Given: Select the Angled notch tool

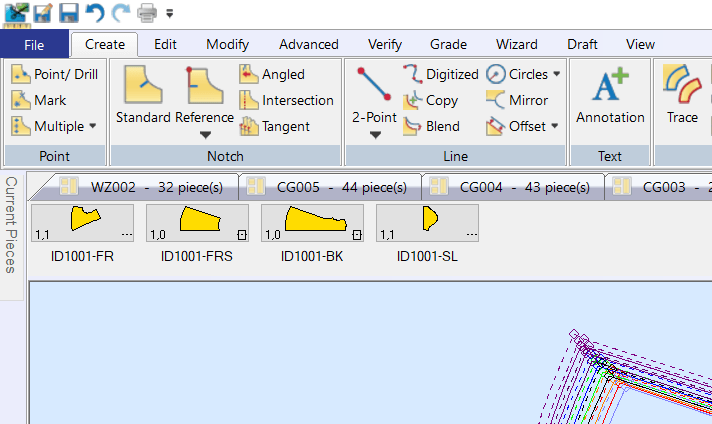Looking at the screenshot, I should tap(272, 74).
